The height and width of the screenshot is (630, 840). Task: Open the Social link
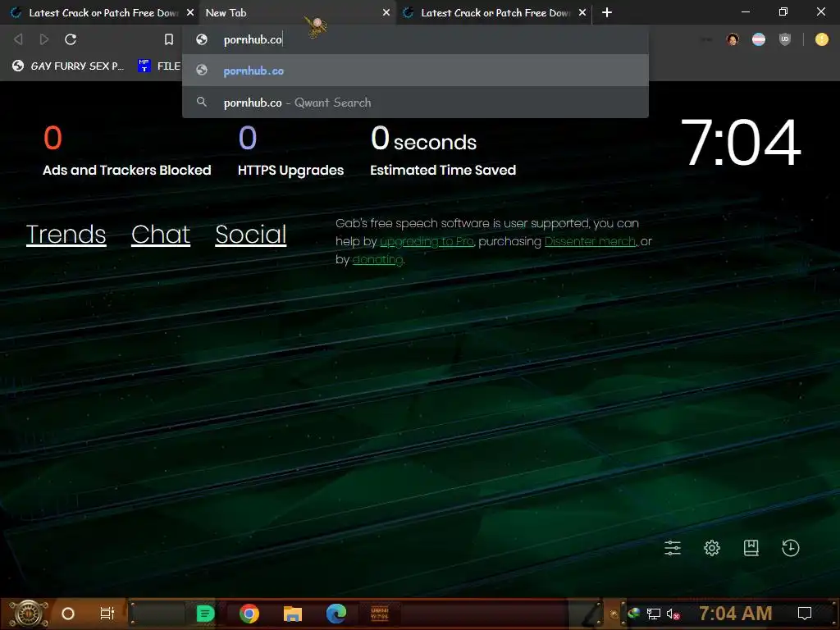tap(251, 235)
